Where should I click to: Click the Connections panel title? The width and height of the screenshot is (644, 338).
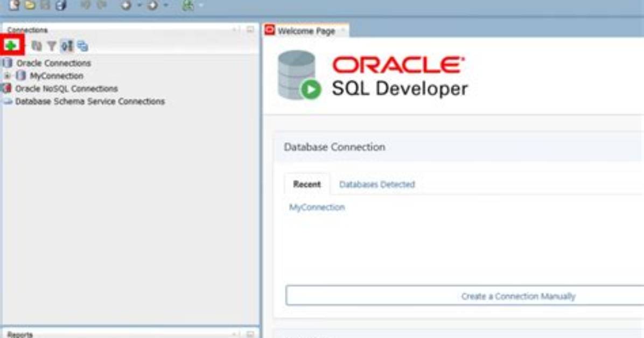[x=27, y=30]
